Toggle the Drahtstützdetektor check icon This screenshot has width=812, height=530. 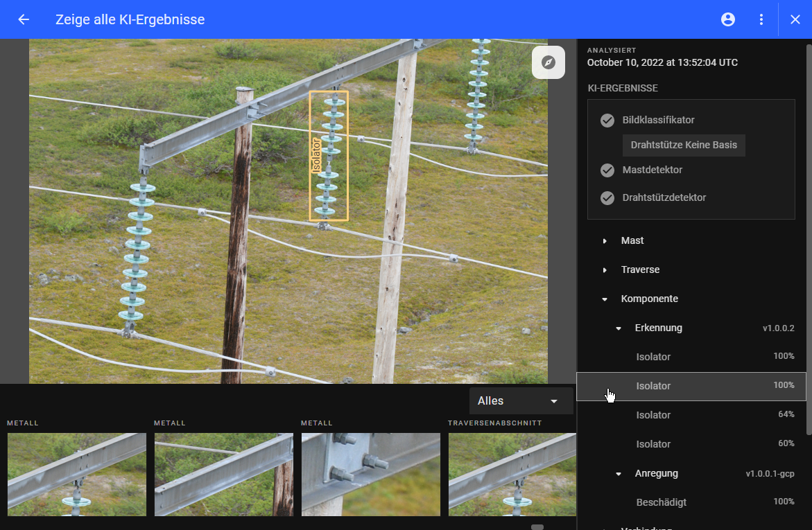click(607, 198)
